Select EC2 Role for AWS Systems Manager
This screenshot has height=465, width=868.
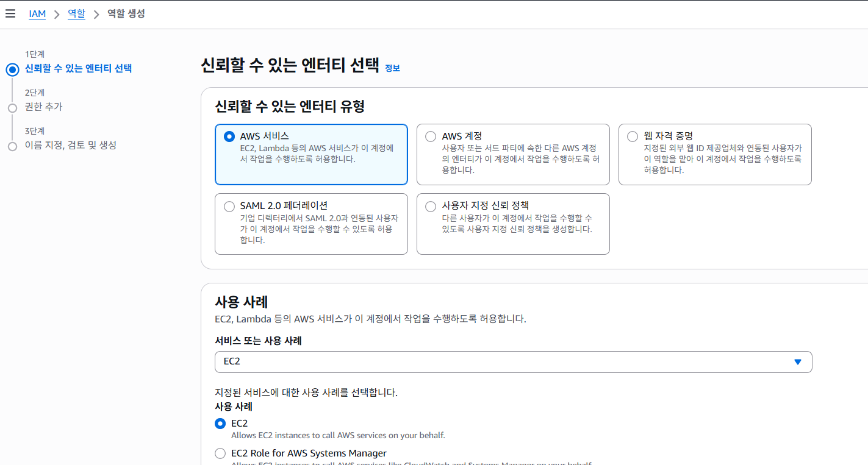click(x=220, y=453)
